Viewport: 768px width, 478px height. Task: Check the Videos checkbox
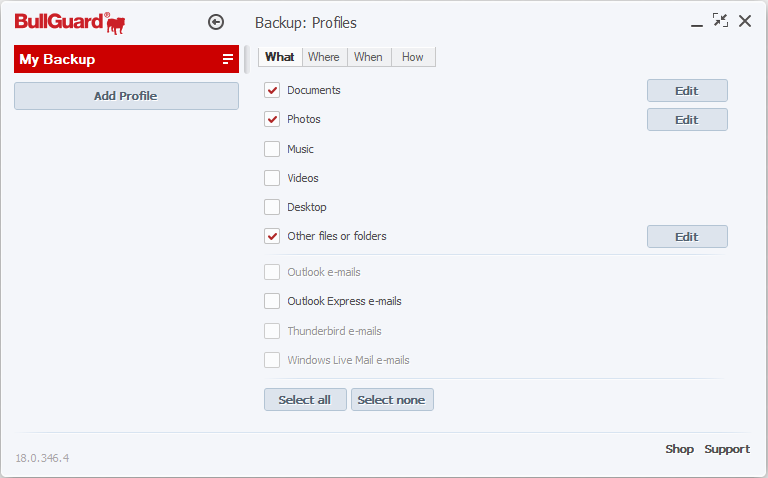click(x=272, y=178)
